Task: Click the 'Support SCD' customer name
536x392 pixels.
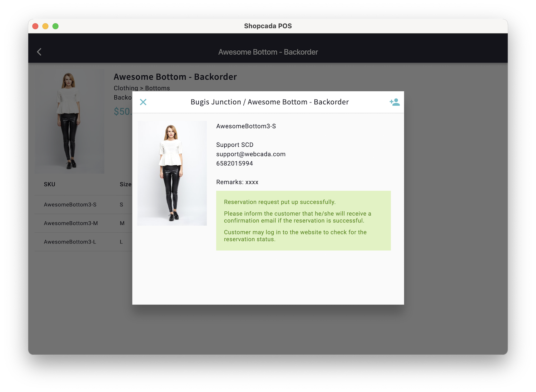Action: (235, 145)
